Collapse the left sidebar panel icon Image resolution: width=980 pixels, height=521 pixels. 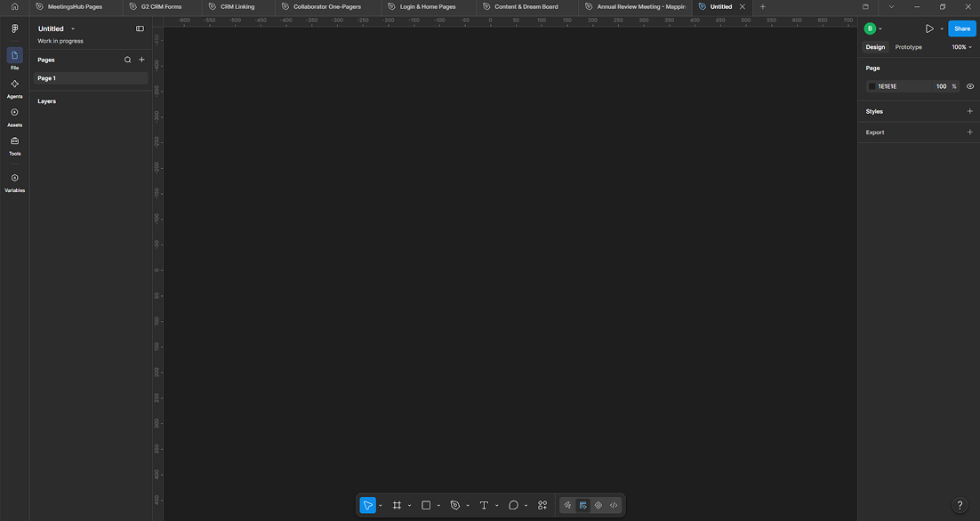click(140, 28)
